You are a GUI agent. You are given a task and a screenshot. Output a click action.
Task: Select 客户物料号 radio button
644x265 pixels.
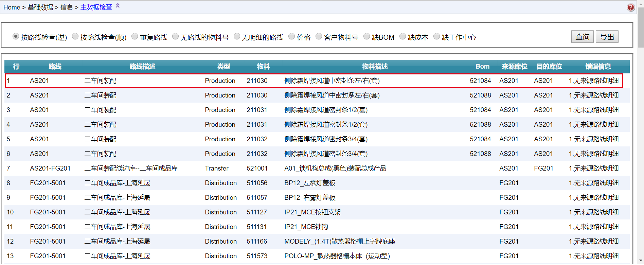click(x=319, y=36)
